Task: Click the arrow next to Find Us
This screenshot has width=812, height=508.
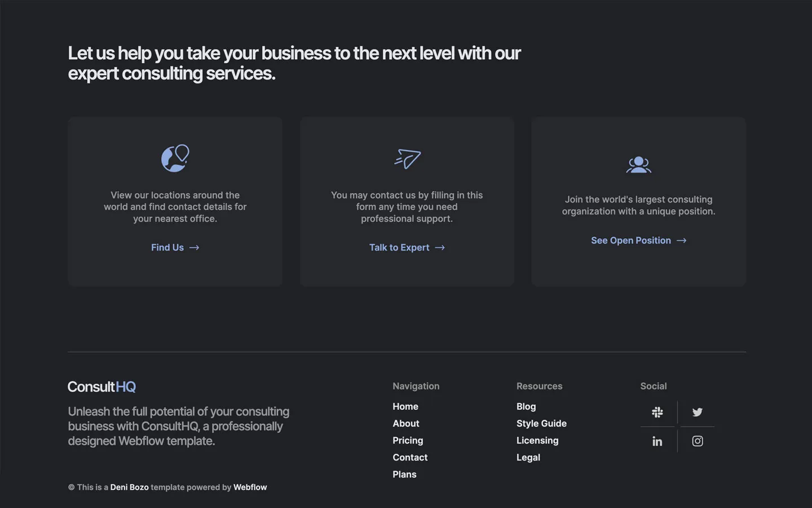Action: 195,248
